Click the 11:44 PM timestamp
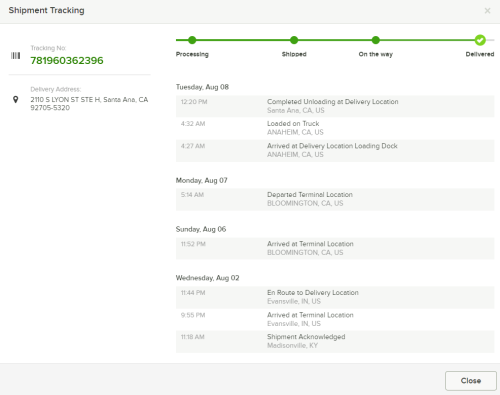Image resolution: width=500 pixels, height=395 pixels. click(193, 293)
